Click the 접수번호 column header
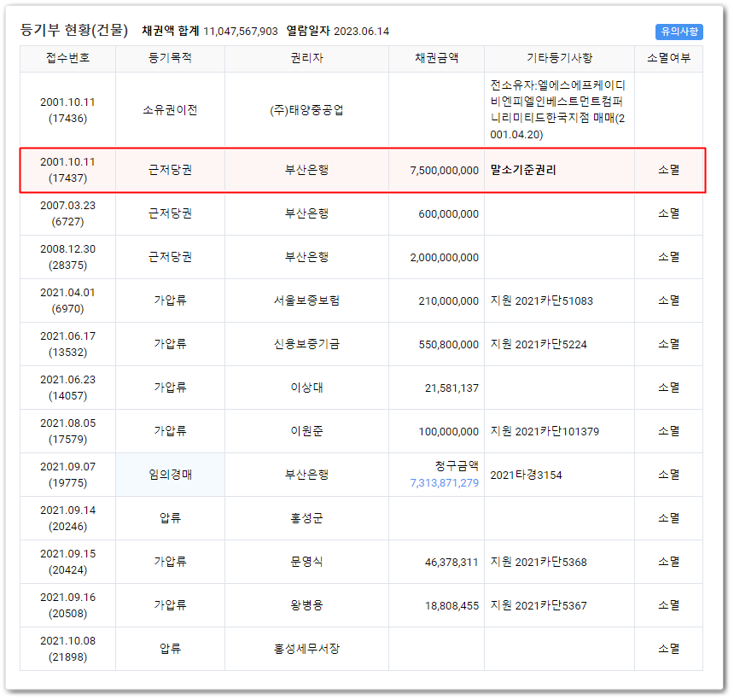 point(68,58)
